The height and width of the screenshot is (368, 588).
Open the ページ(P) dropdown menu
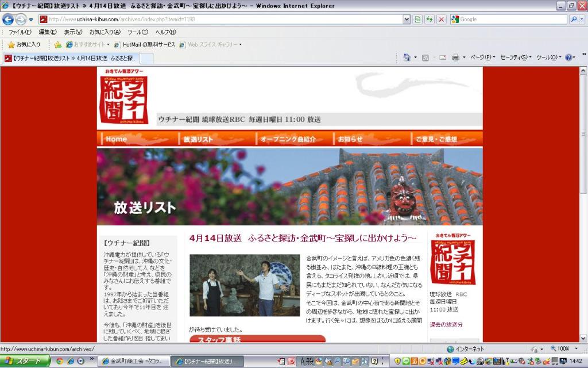click(482, 57)
